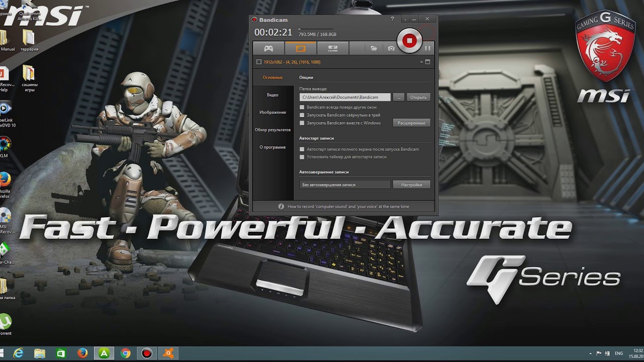Screen dimensions: 644x362
Task: Enable launch Bandicam with Windows checkbox
Action: coord(302,123)
